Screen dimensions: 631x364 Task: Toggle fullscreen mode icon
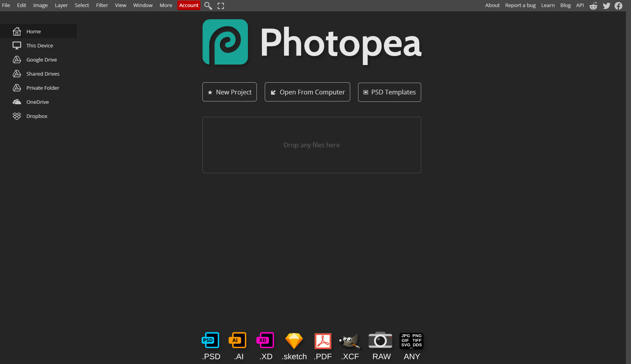[x=221, y=6]
